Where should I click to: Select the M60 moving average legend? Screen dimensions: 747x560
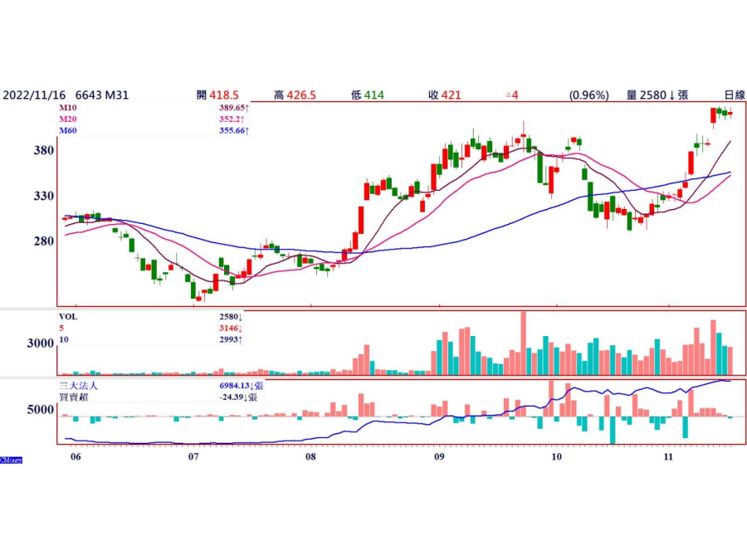68,131
